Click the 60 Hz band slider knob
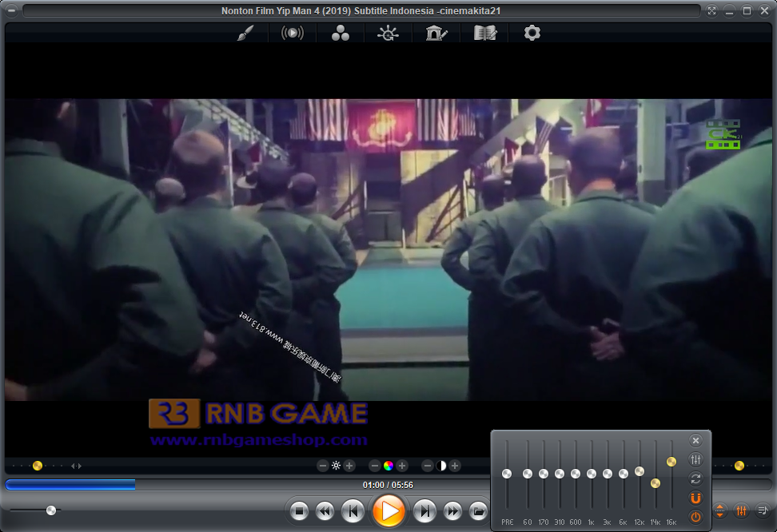 tap(528, 474)
